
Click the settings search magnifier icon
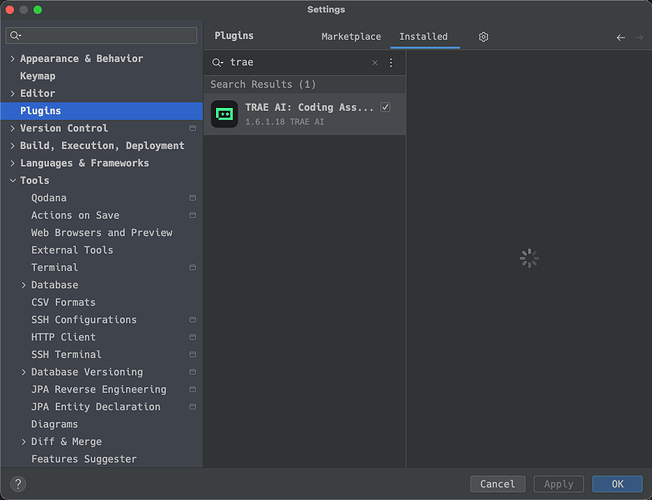[15, 35]
